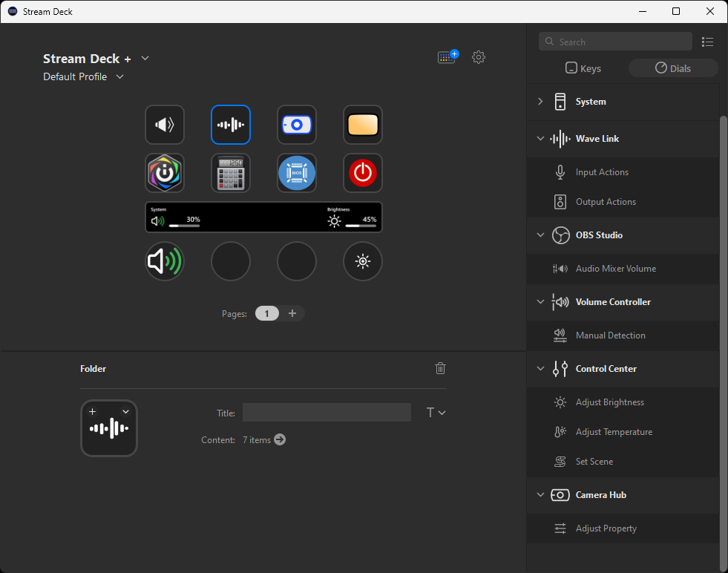
Task: Click the folder Title text field
Action: pyautogui.click(x=327, y=413)
